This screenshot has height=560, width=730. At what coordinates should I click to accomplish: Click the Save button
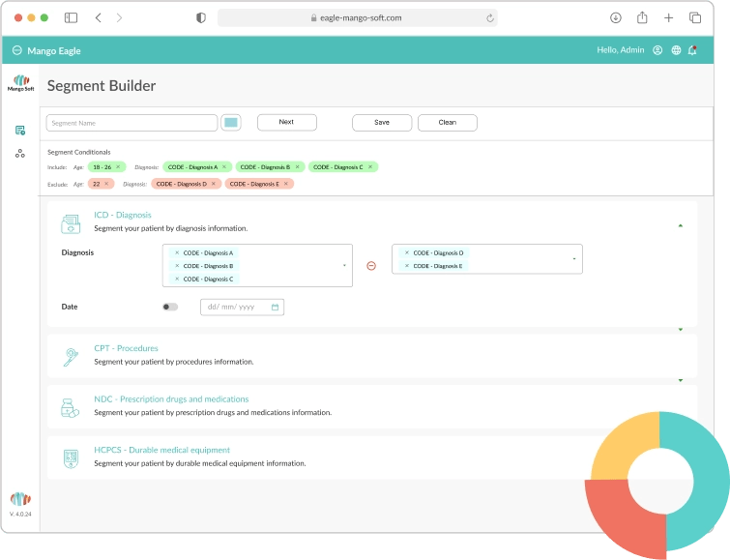[382, 123]
